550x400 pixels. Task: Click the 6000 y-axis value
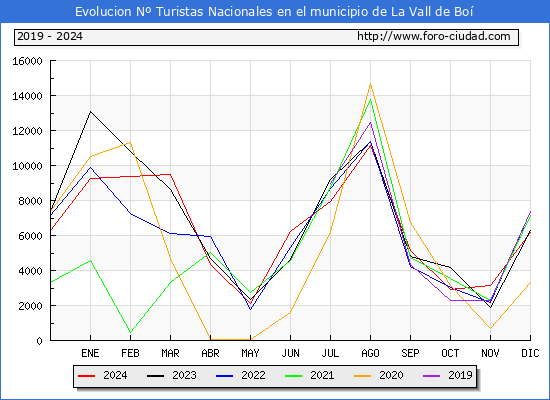31,236
